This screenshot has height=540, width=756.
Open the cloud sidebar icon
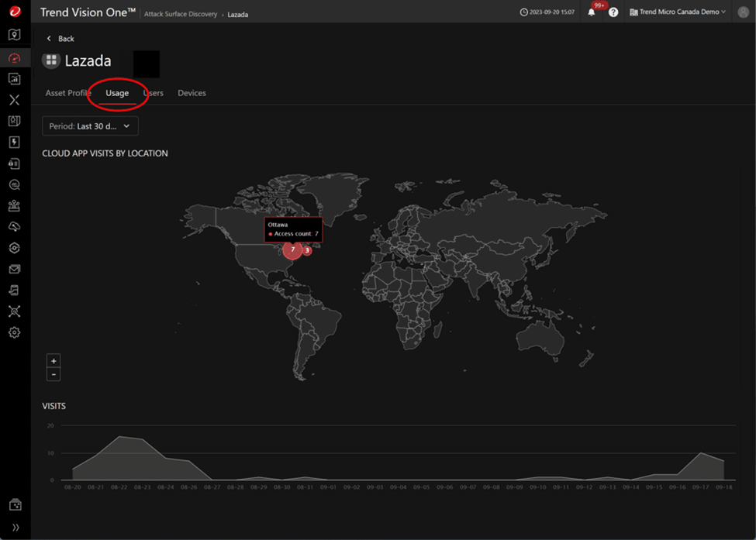(15, 226)
